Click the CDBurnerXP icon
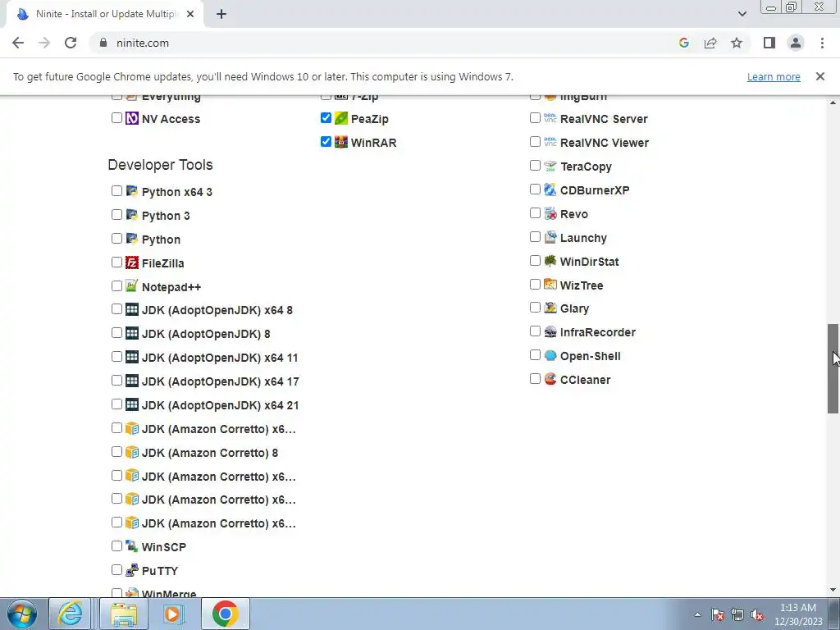Image resolution: width=840 pixels, height=630 pixels. click(x=550, y=189)
